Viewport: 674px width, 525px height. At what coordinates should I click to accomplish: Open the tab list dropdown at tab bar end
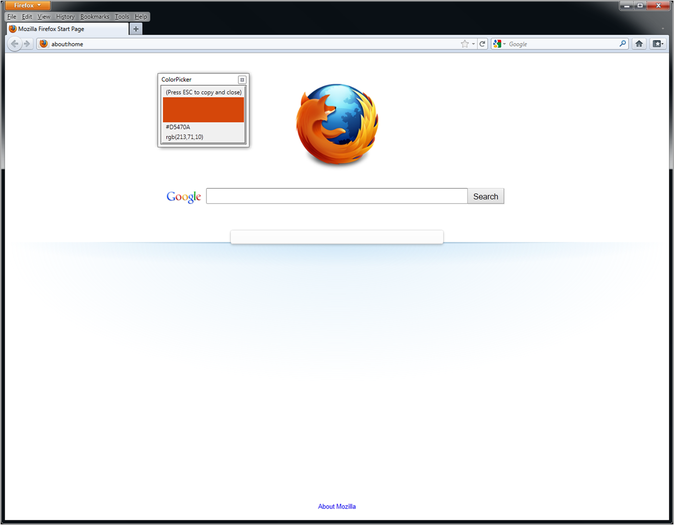pos(662,29)
